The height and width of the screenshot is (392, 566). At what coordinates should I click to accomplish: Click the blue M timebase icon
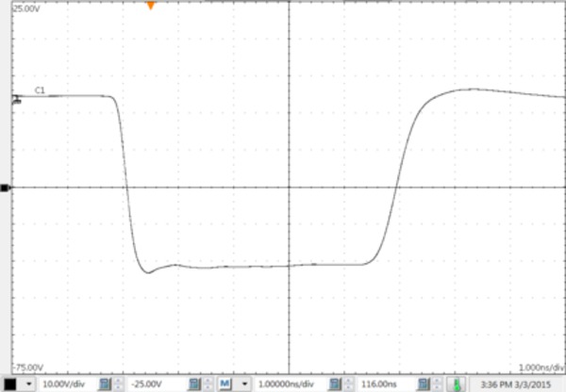coord(225,384)
